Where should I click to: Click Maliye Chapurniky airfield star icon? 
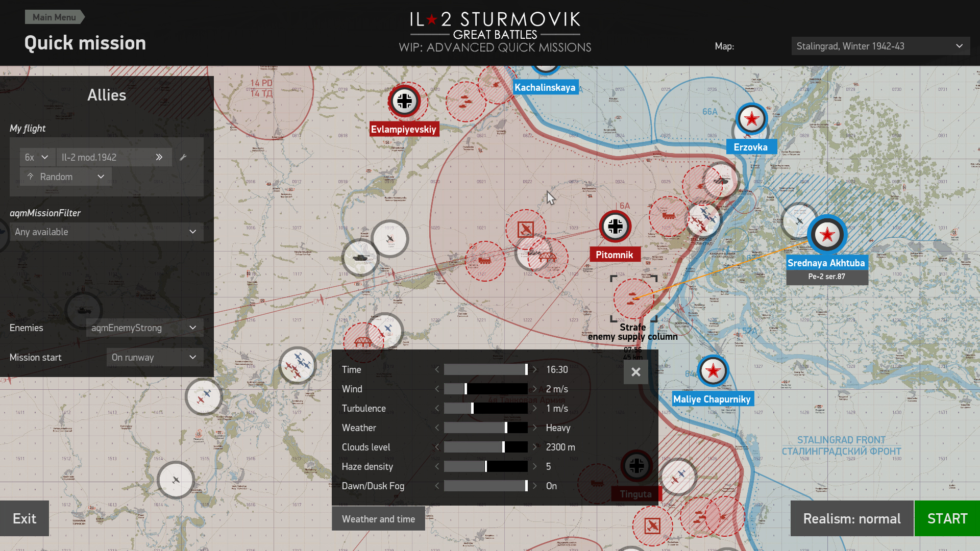[713, 370]
